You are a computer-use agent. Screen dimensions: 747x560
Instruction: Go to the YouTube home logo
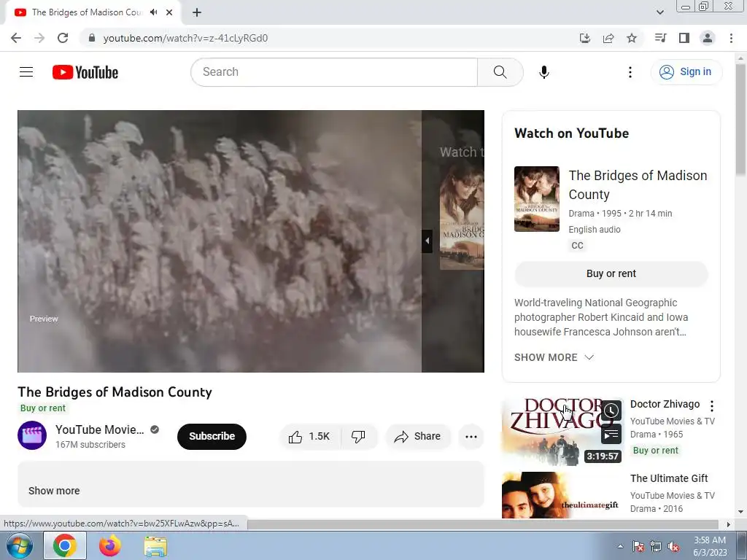pos(85,72)
